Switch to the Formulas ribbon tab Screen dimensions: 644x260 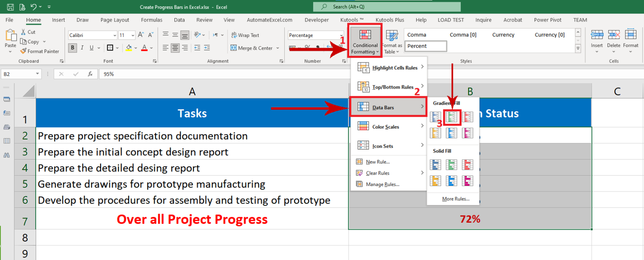point(151,20)
